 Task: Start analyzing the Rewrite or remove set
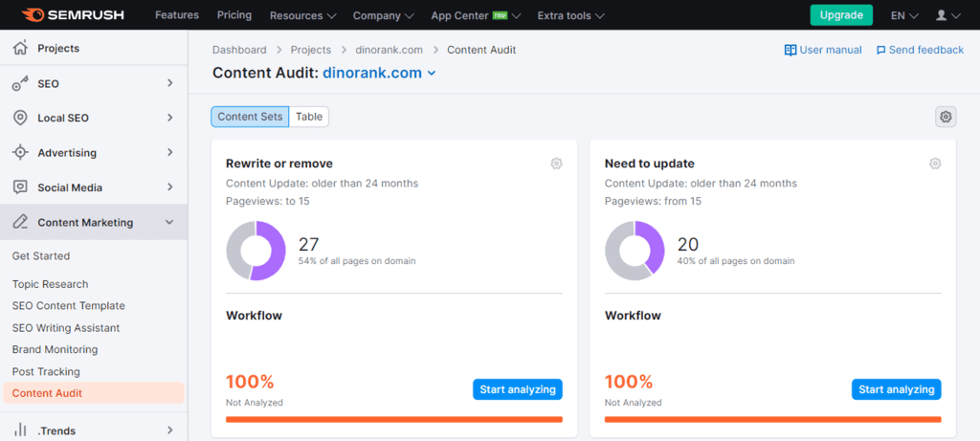[x=518, y=389]
